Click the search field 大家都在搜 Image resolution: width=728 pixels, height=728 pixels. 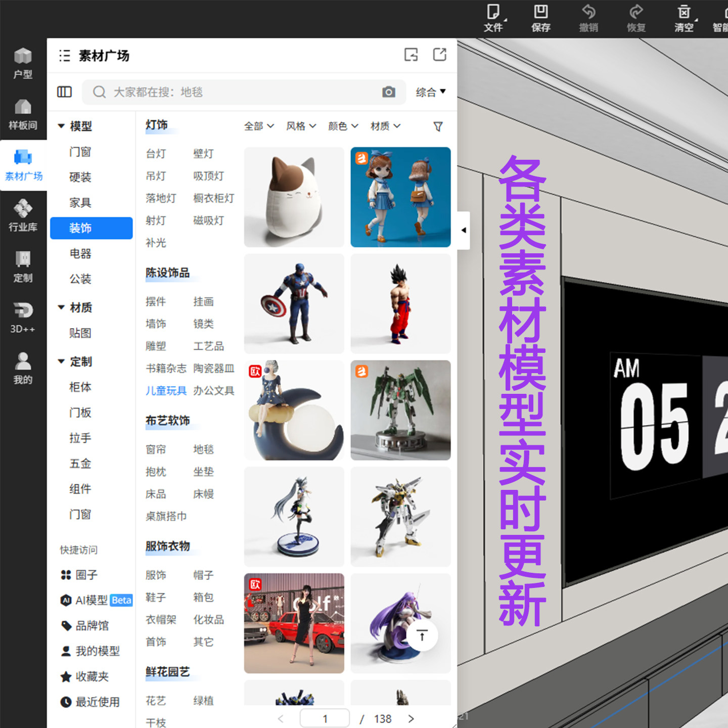(244, 92)
